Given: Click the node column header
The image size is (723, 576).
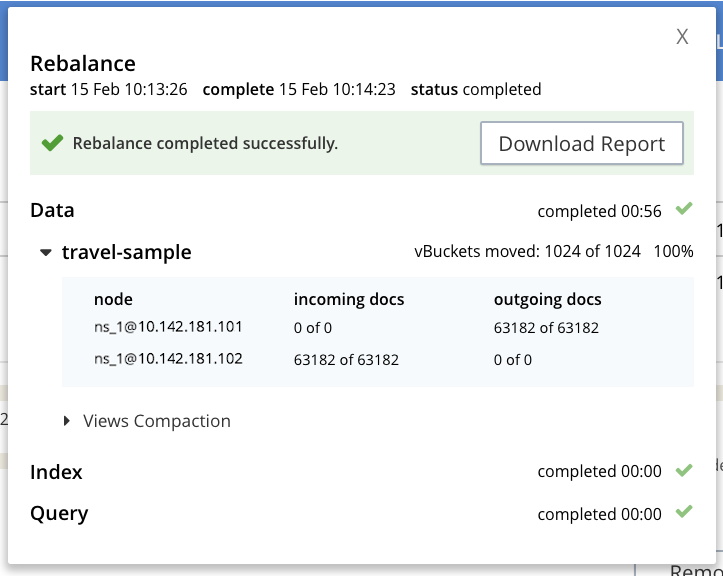Looking at the screenshot, I should (x=113, y=299).
